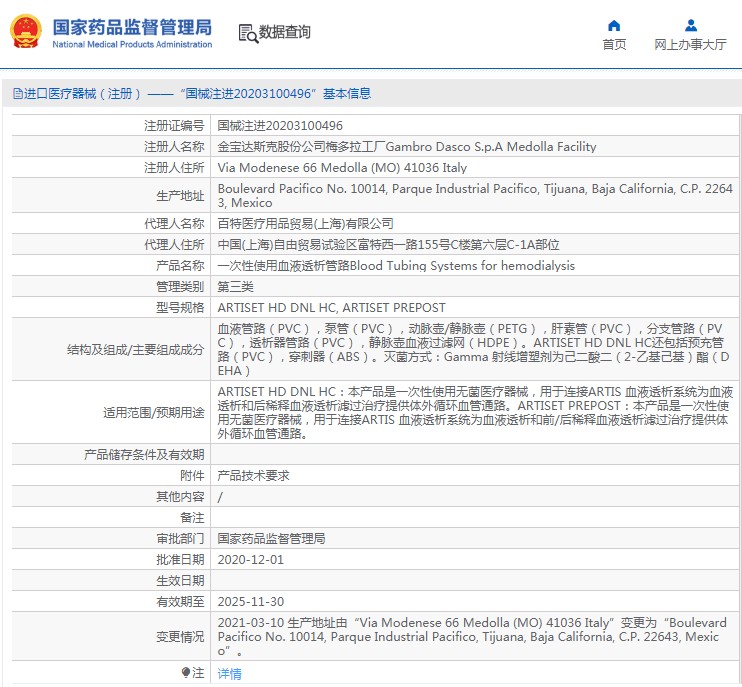Click the 生产地址 row label
The image size is (742, 687).
[x=180, y=195]
